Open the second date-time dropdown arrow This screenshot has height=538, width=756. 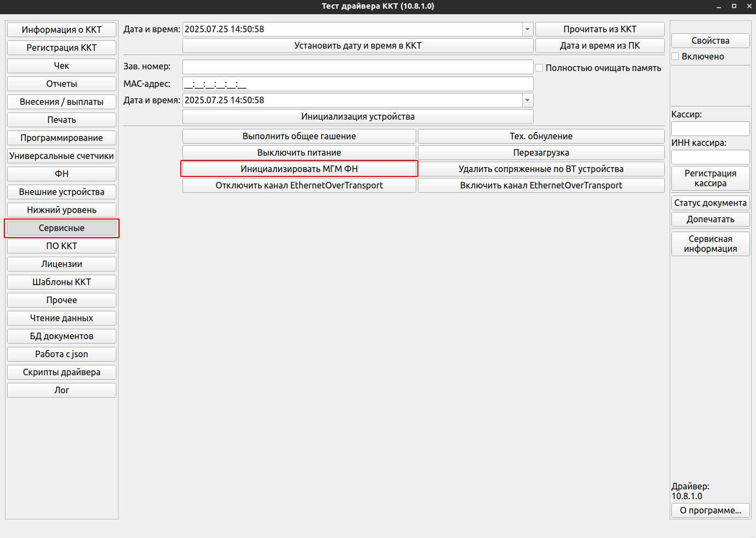click(x=527, y=100)
